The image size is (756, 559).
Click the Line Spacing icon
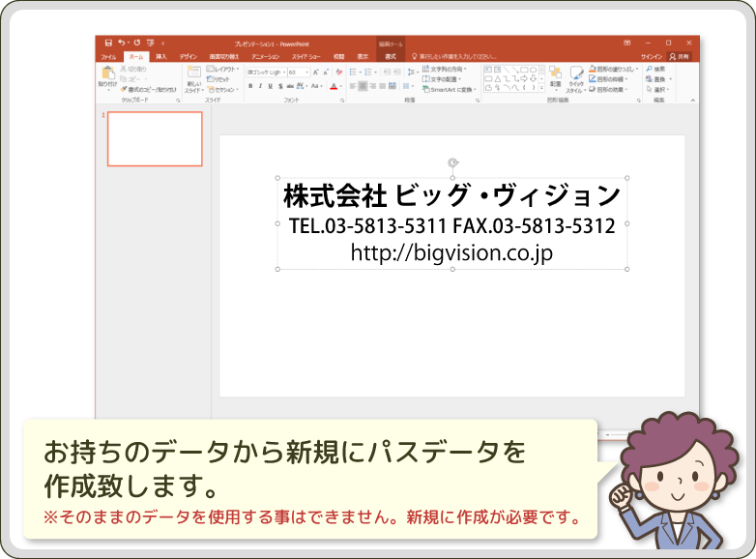point(410,73)
